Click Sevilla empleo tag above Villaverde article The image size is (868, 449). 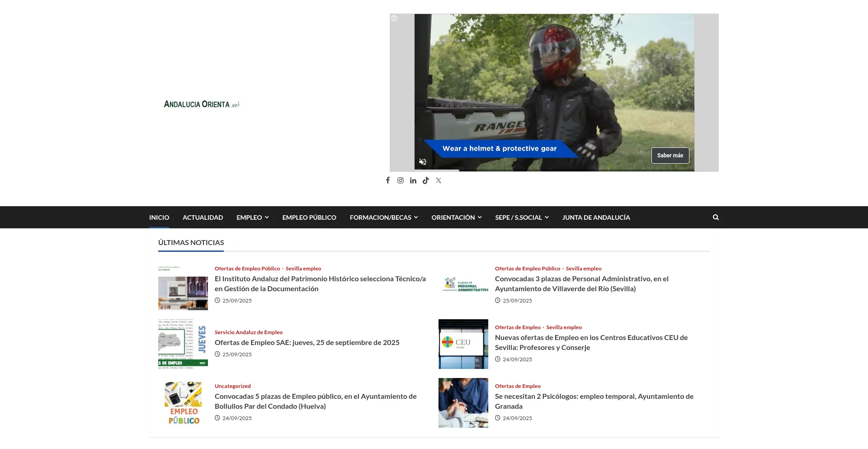pyautogui.click(x=584, y=269)
